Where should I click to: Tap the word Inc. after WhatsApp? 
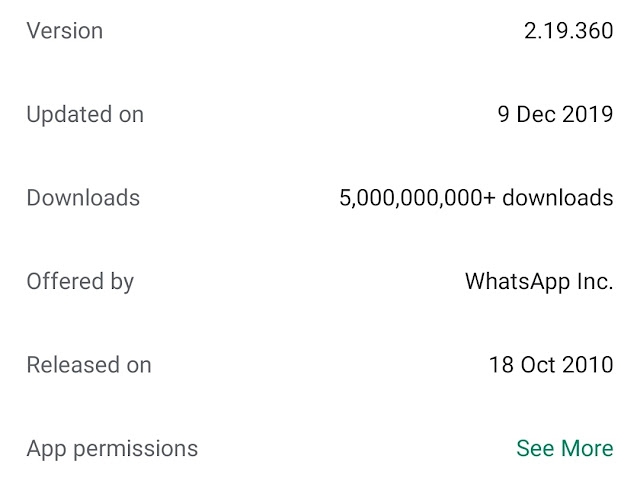point(594,281)
